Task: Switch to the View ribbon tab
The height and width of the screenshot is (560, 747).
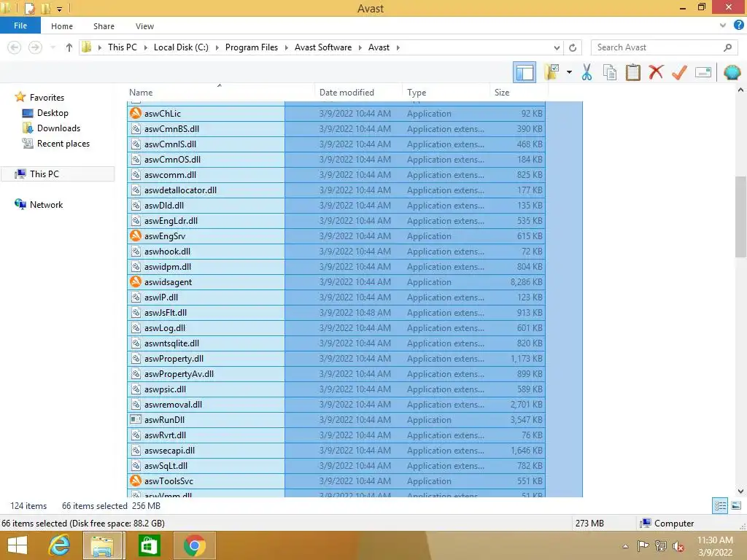Action: click(x=144, y=26)
